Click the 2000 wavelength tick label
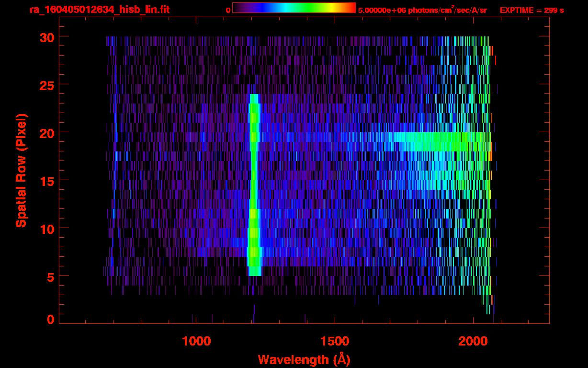Viewport: 588px width, 368px height. (473, 341)
